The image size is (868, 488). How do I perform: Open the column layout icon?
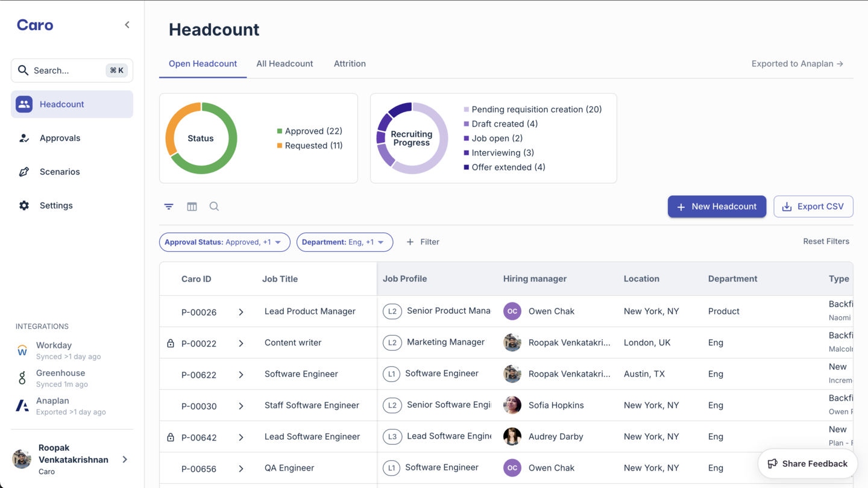(192, 207)
